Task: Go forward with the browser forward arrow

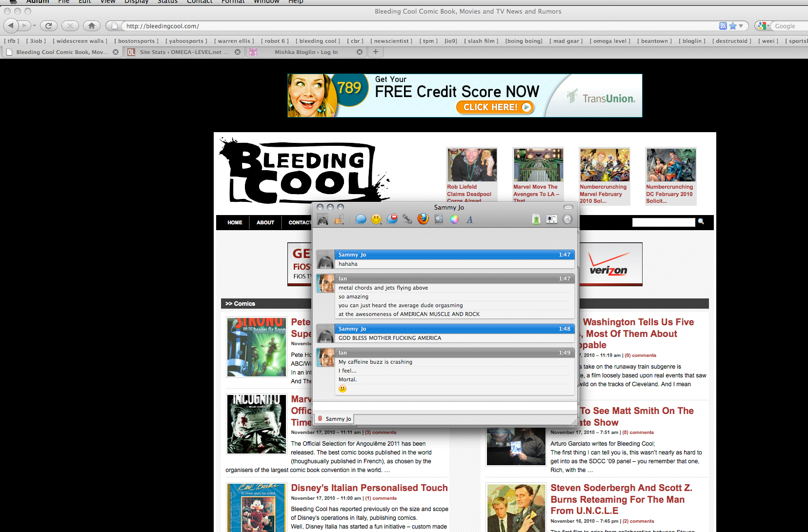Action: pos(24,25)
